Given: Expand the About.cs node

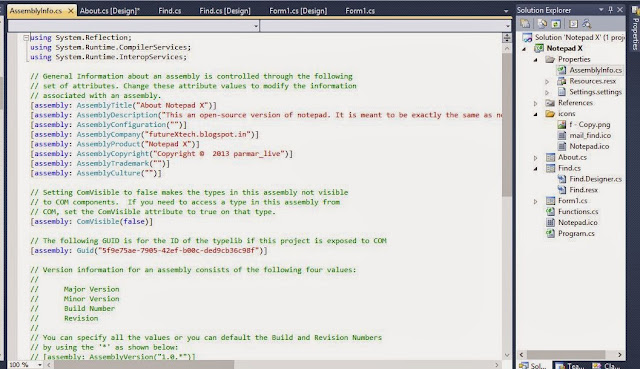Looking at the screenshot, I should coord(536,158).
